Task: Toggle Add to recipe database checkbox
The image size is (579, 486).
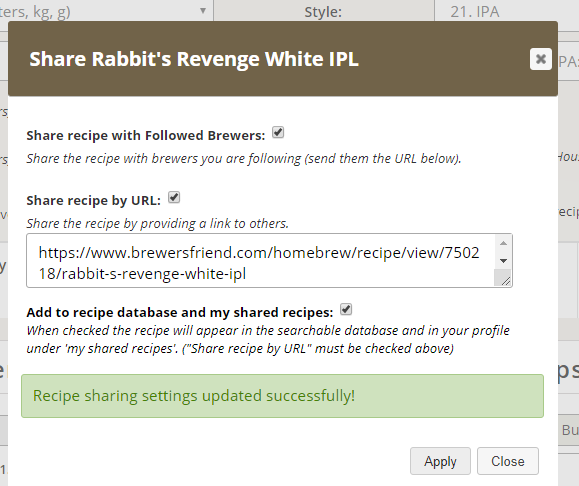Action: [x=346, y=309]
